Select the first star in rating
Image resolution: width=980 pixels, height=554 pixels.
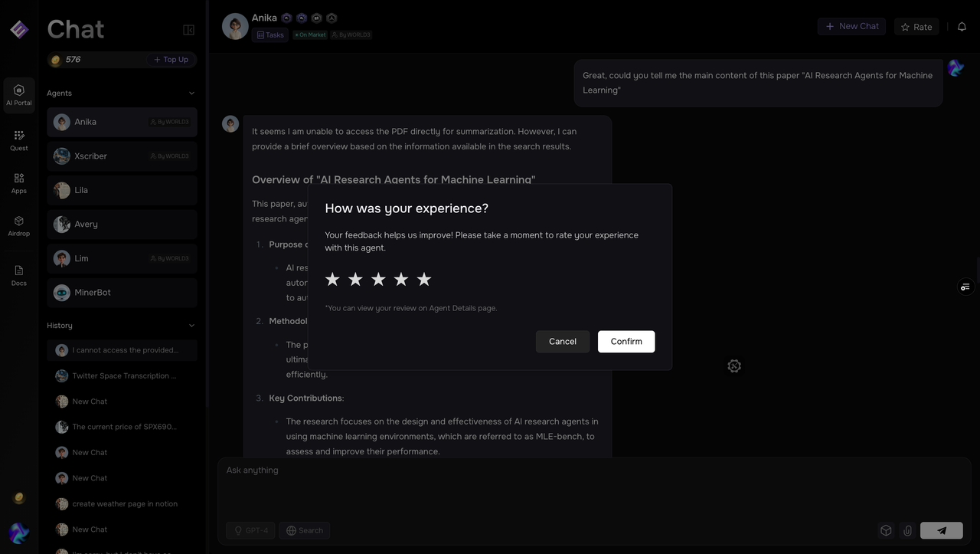(332, 280)
